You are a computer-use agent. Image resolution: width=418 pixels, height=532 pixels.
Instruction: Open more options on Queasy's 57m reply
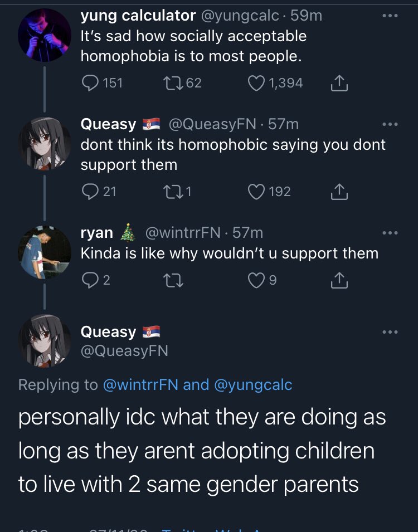pos(390,124)
